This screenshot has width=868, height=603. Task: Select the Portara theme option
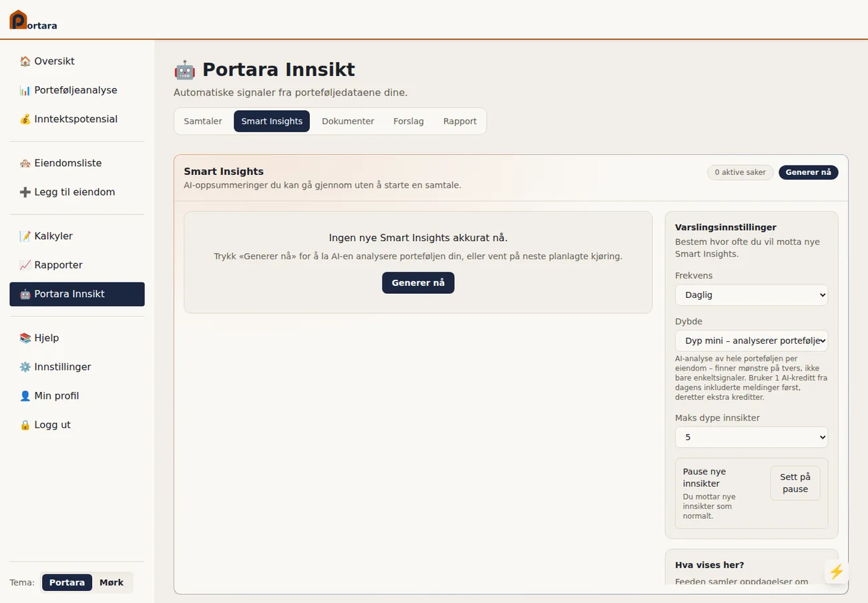(x=67, y=582)
